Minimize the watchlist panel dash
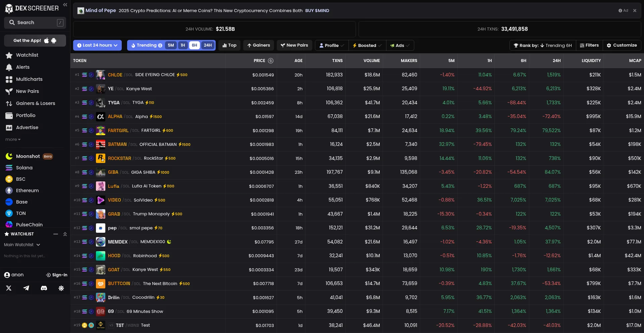 (56, 234)
